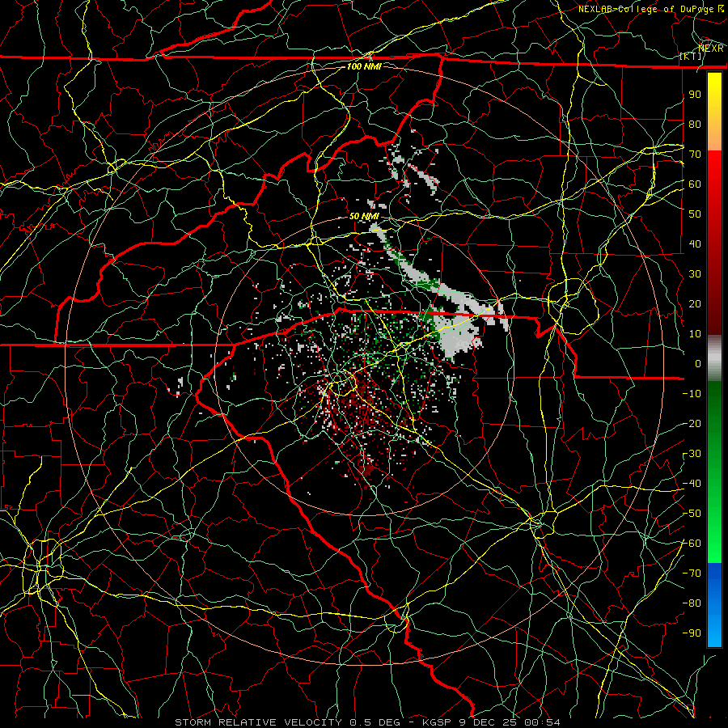The image size is (728, 728).
Task: Pick the -80 value on the velocity scale
Action: [692, 603]
